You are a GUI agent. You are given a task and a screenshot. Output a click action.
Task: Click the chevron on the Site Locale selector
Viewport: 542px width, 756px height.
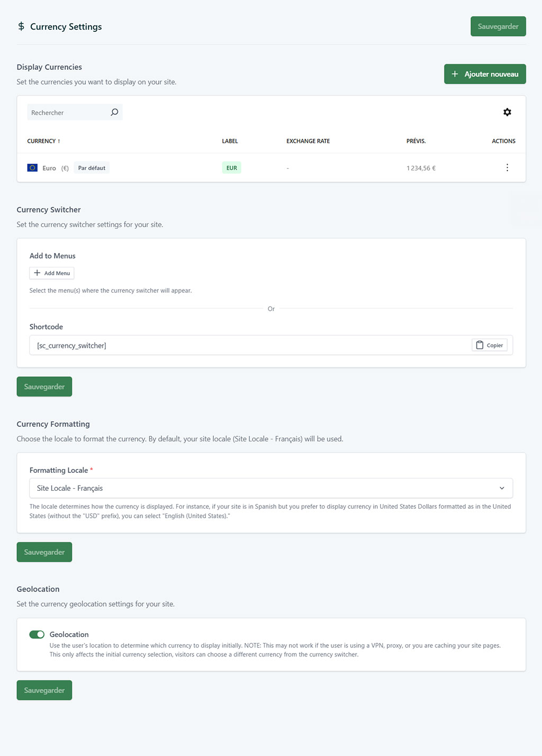pos(501,488)
